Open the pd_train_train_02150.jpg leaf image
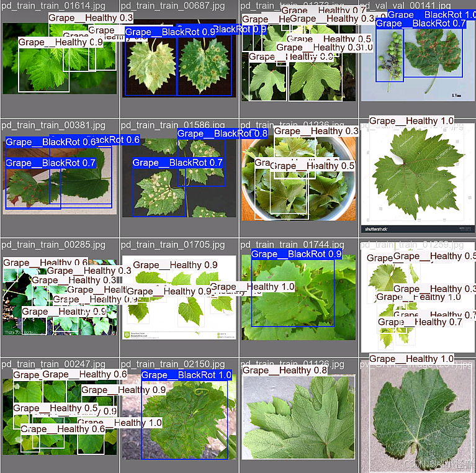The width and height of the screenshot is (476, 473). click(x=179, y=417)
